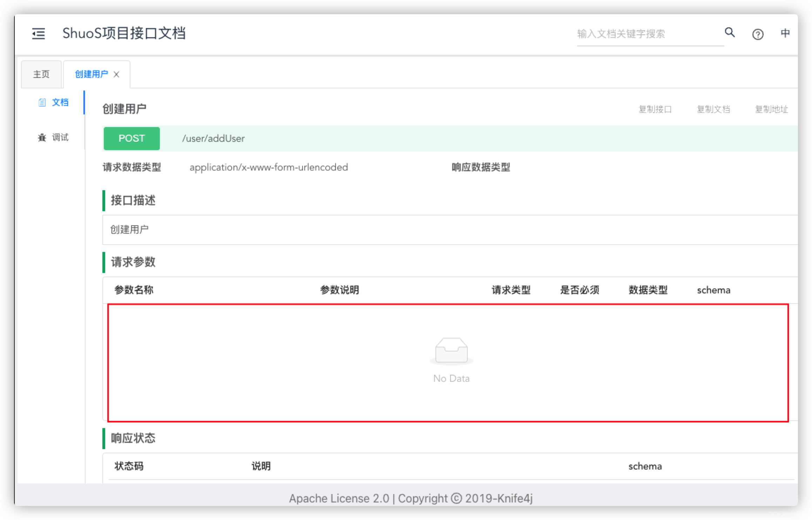
Task: Click the 参数名称 column header
Action: coord(134,290)
